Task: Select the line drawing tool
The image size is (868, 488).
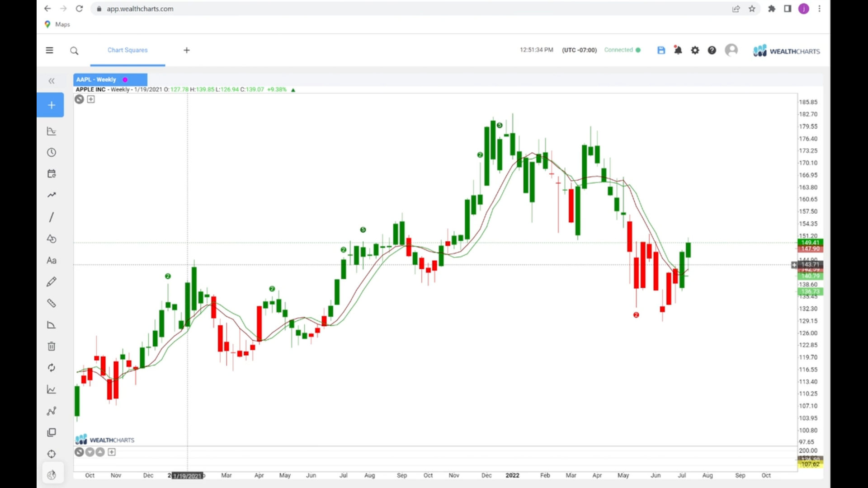Action: [x=52, y=217]
